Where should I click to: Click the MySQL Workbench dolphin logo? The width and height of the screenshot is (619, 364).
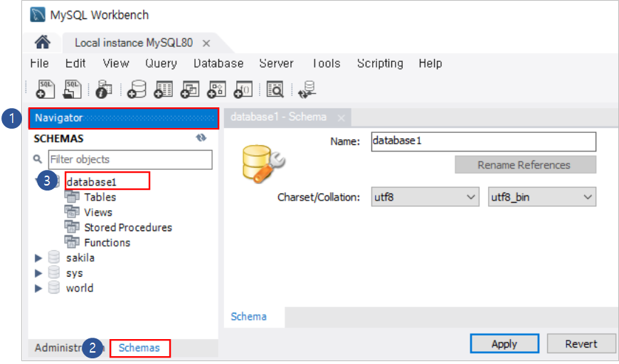[38, 15]
